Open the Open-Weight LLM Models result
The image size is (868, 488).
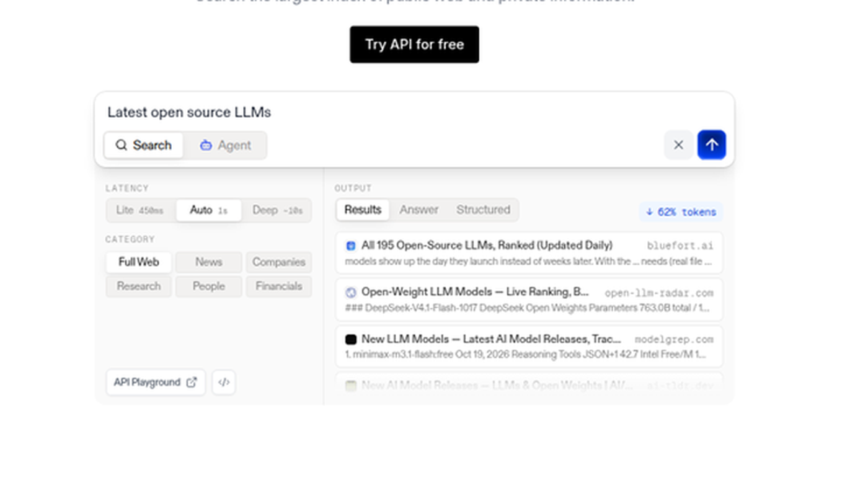click(529, 299)
